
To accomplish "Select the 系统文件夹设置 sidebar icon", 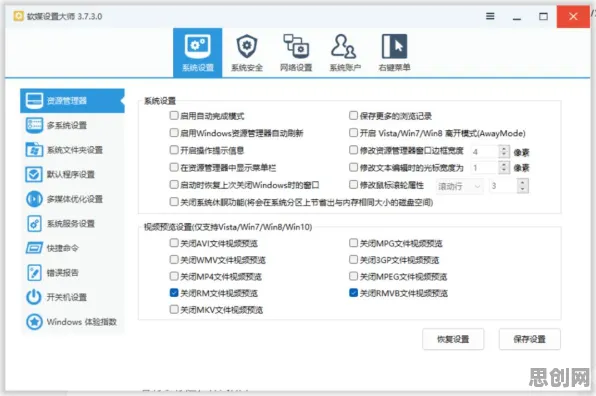I will pyautogui.click(x=34, y=150).
